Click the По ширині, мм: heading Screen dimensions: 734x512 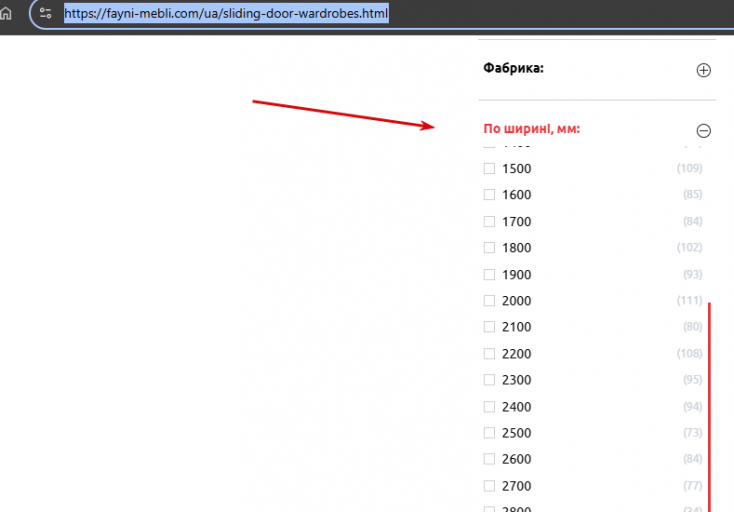[x=532, y=129]
